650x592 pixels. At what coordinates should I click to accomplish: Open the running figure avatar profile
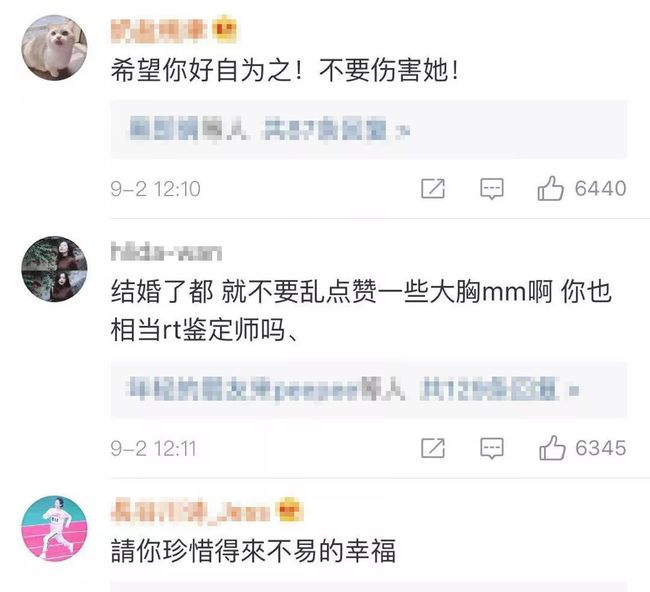[54, 529]
